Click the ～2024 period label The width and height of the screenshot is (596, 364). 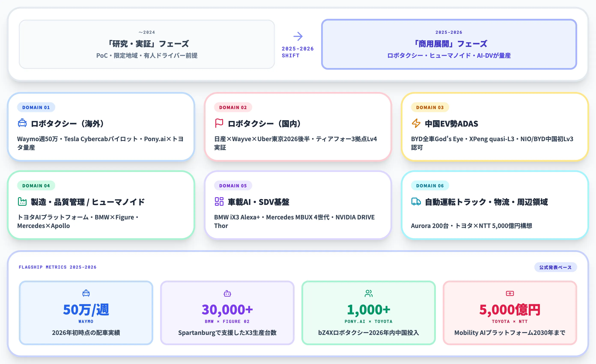point(147,32)
